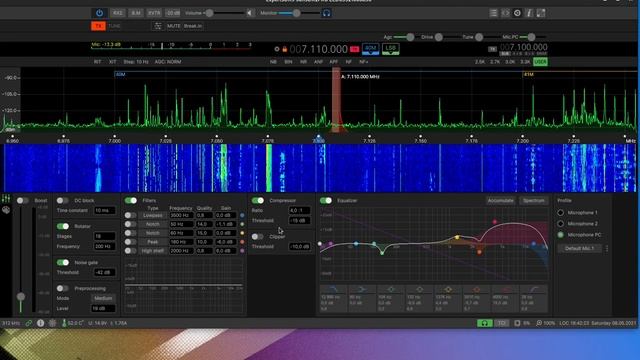The height and width of the screenshot is (360, 640).
Task: Toggle the Boost switch
Action: pyautogui.click(x=22, y=200)
